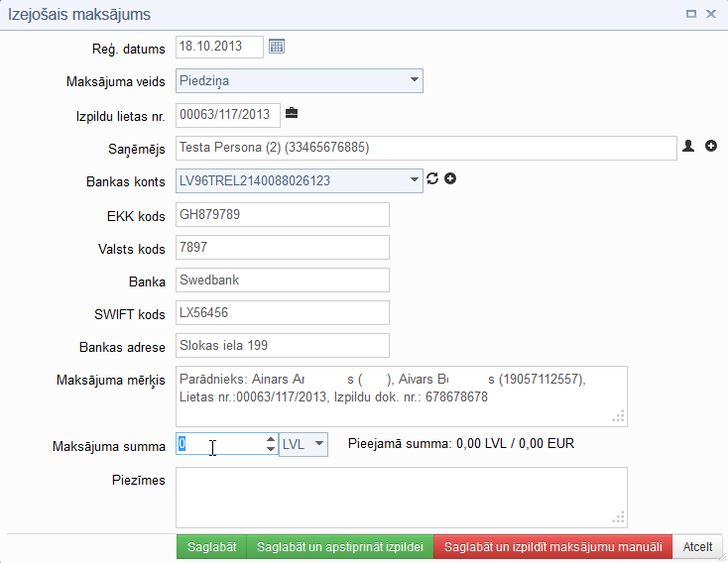The image size is (728, 563).
Task: Click the SWIFT kods input field
Action: tap(283, 313)
